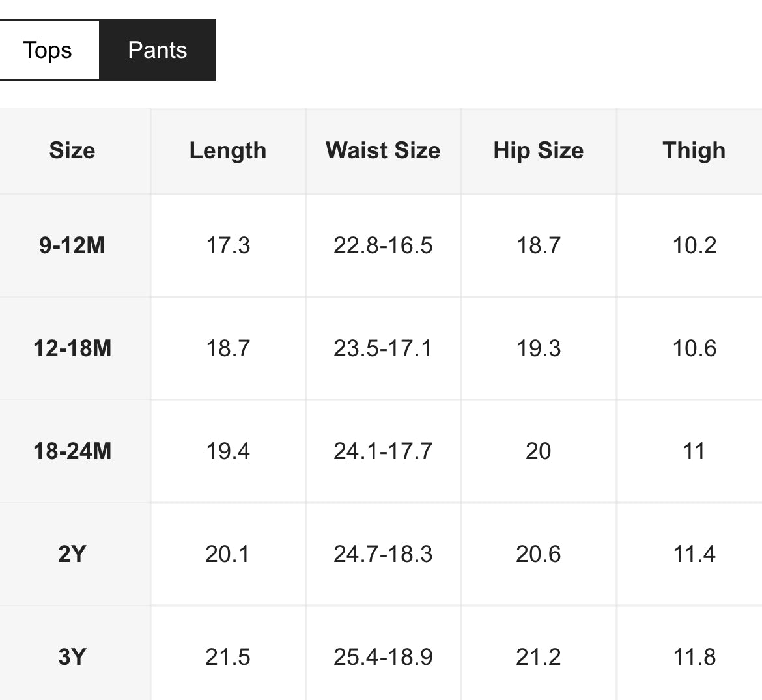Click the Hip Size column header

539,150
